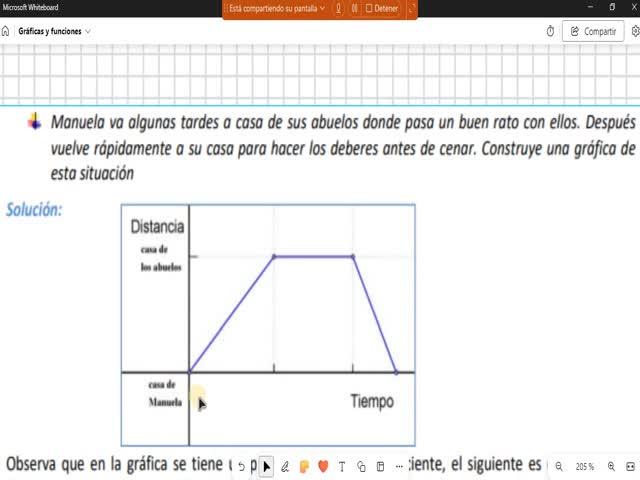Click the expand icon on sharing bar
Screen dimensions: 640x480
(411, 8)
